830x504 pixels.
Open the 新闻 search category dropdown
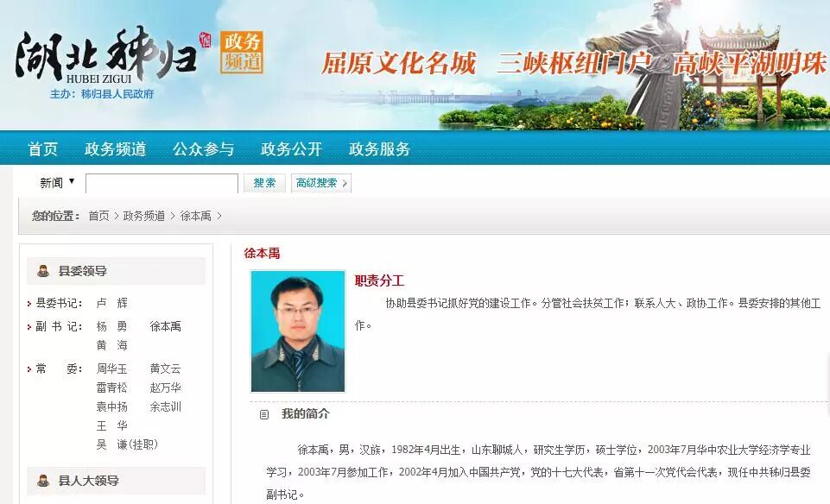[x=57, y=182]
